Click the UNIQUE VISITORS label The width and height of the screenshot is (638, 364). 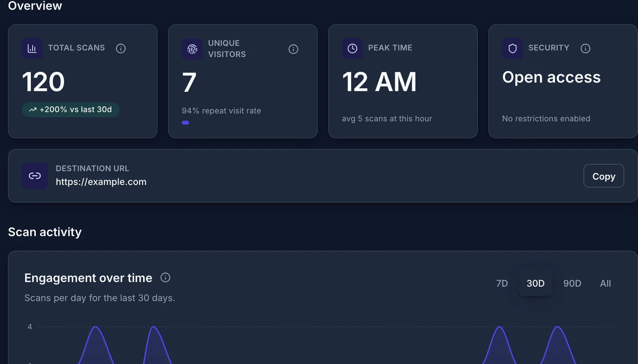click(x=227, y=49)
